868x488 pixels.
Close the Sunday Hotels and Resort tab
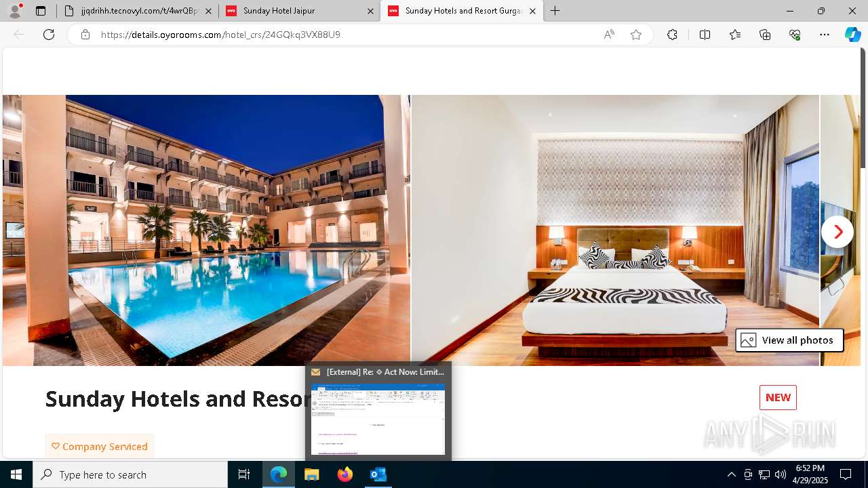click(x=532, y=11)
